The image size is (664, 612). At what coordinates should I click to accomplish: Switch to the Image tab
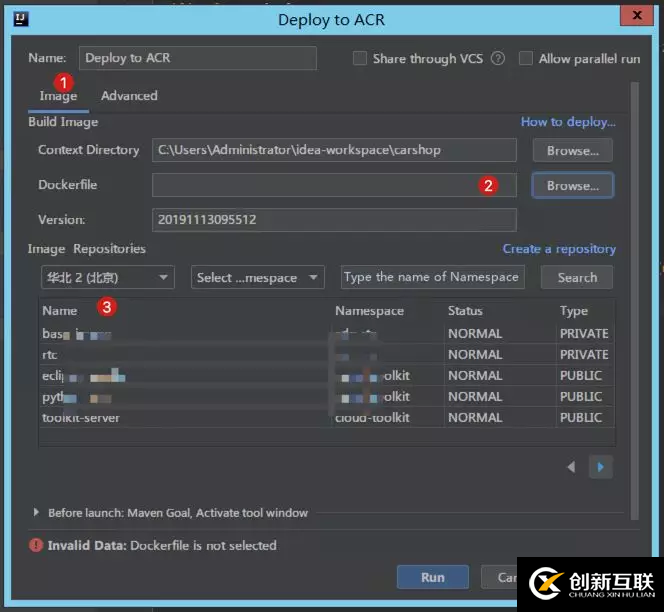(58, 96)
